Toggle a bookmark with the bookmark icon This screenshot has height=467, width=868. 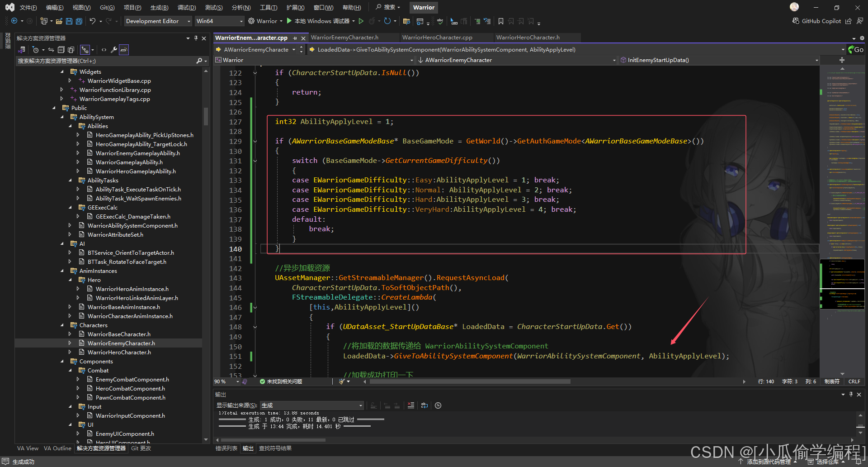coord(500,21)
